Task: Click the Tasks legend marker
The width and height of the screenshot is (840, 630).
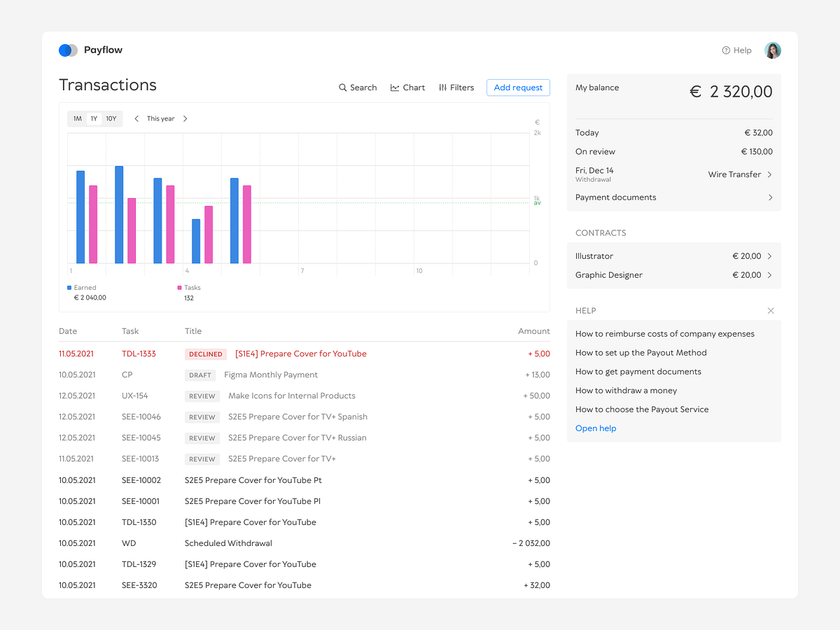Action: point(178,287)
